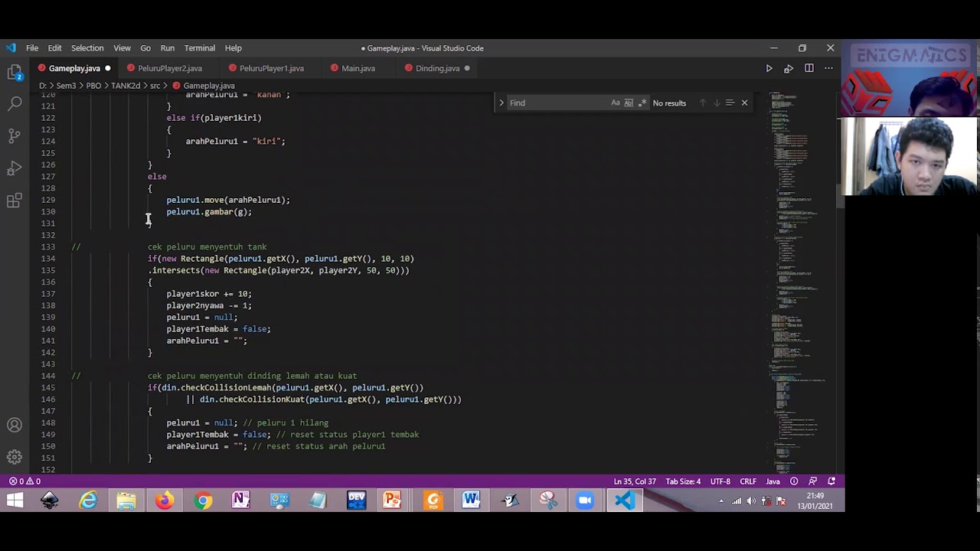Open the Manage gear in activity bar
This screenshot has width=980, height=551.
15,457
